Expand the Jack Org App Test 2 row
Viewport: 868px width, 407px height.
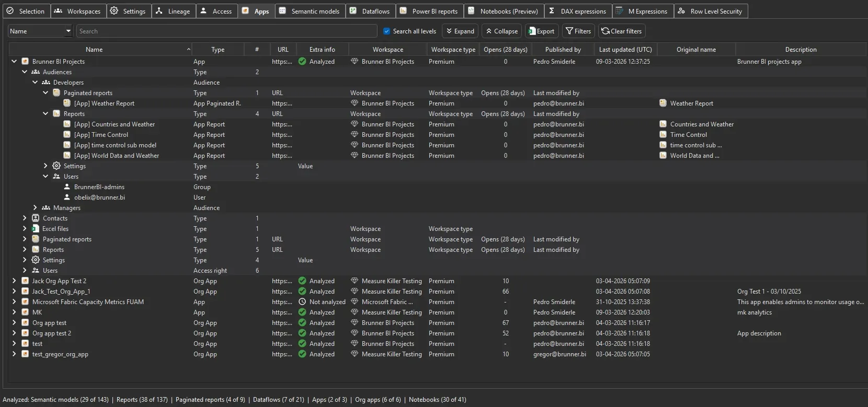pyautogui.click(x=14, y=281)
